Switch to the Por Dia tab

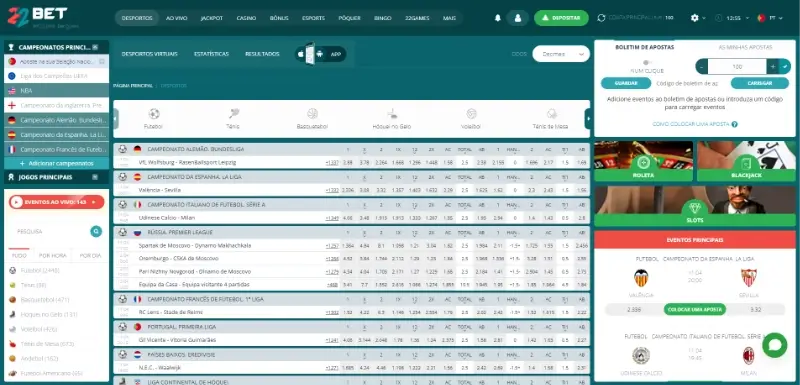coord(90,255)
